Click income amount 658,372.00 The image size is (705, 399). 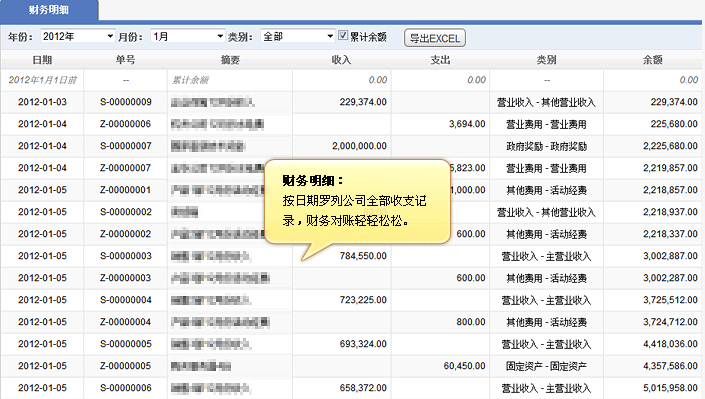(363, 388)
